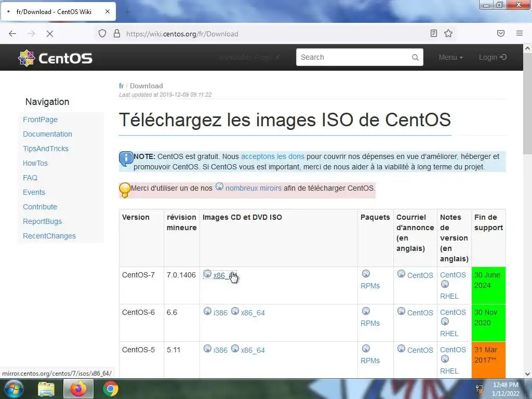Image resolution: width=532 pixels, height=399 pixels.
Task: Open Events in Navigation
Action: [x=34, y=192]
